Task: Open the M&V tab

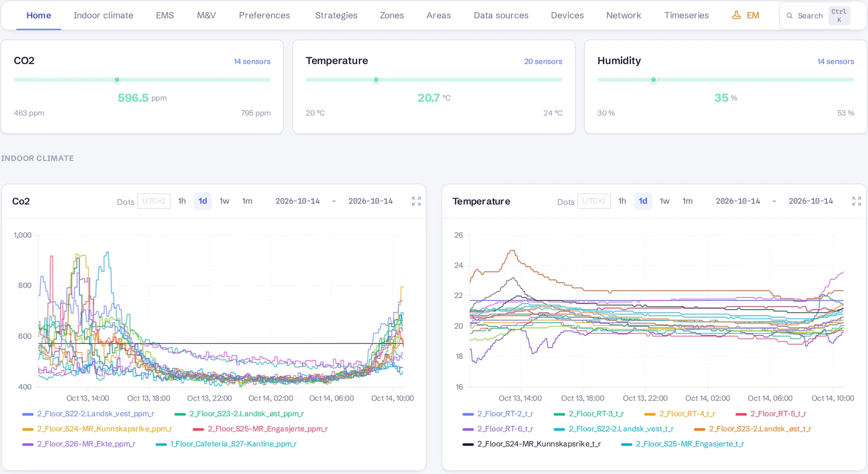Action: 206,15
